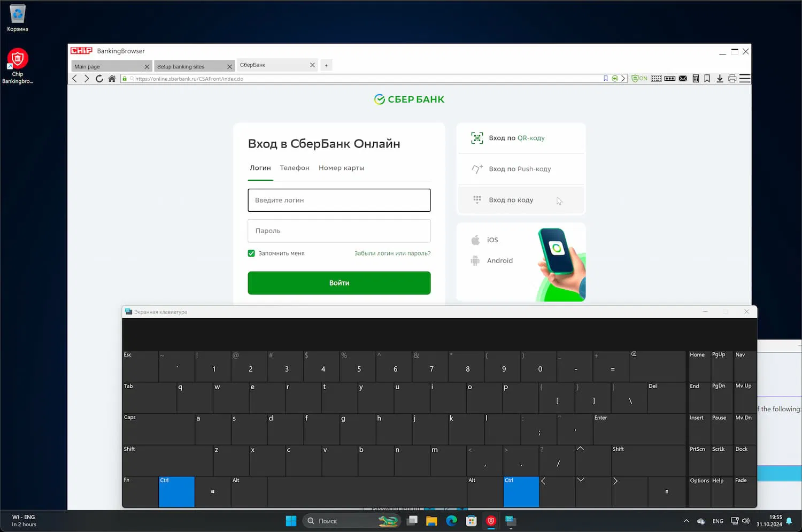Select the СберБанк browser tab
802x532 pixels.
coord(277,65)
